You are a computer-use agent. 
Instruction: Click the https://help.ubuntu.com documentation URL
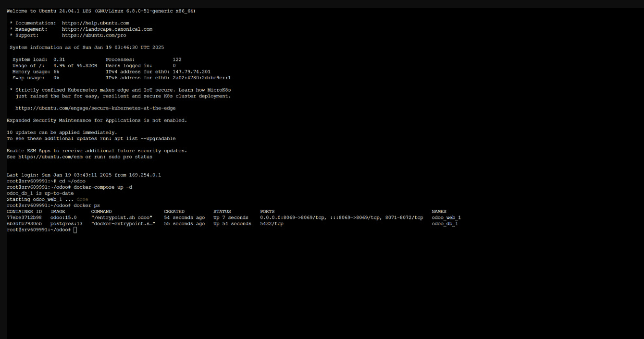coord(95,23)
